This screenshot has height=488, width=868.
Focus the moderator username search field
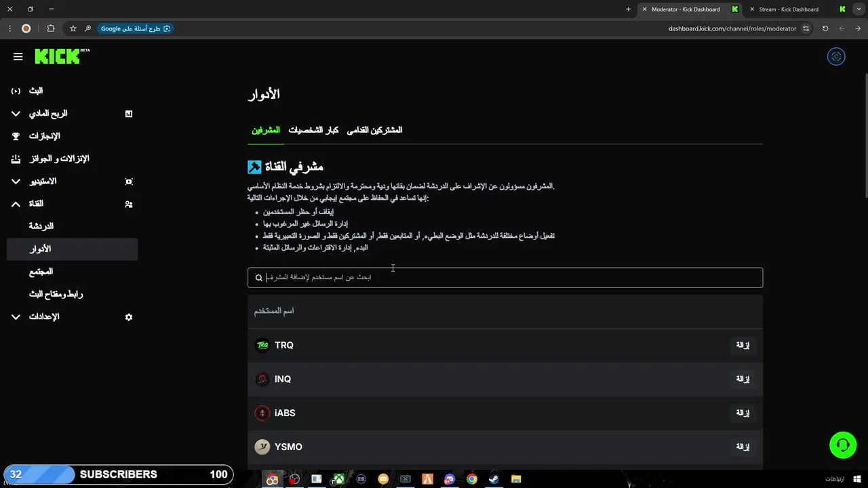coord(505,278)
